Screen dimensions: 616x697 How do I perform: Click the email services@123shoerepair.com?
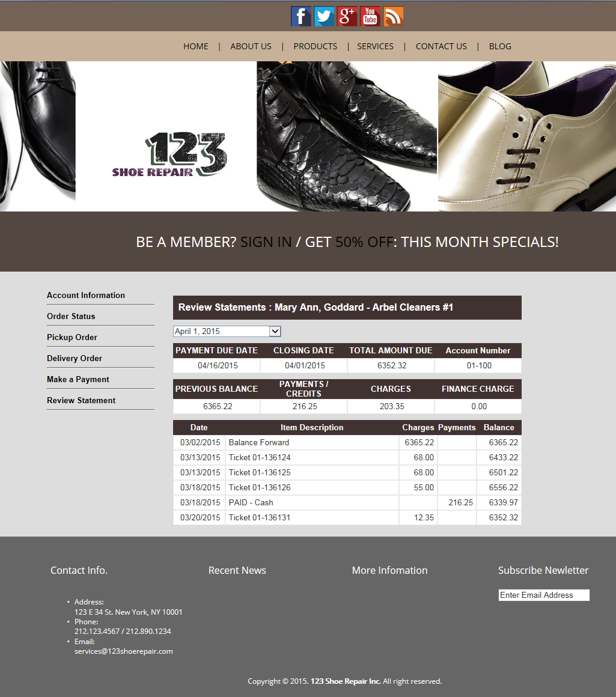click(124, 651)
